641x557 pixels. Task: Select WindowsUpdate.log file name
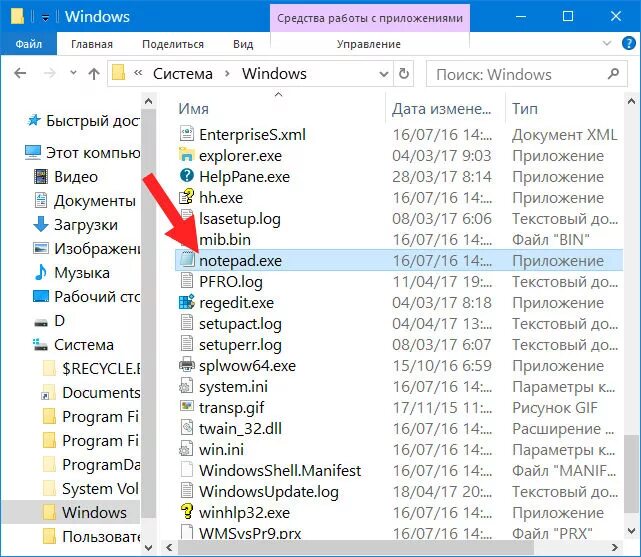[x=269, y=492]
